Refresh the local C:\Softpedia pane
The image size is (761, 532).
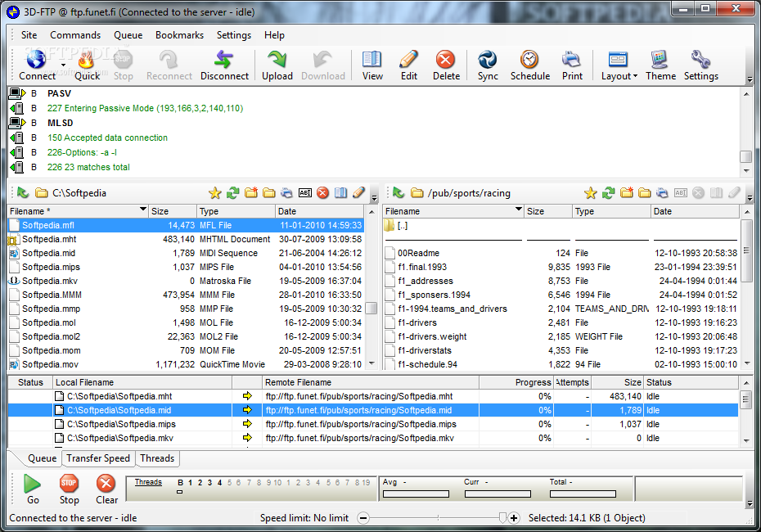(233, 193)
